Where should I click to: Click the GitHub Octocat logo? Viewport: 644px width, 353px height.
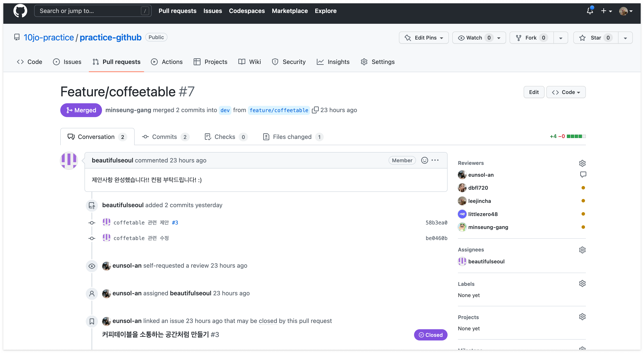pos(20,11)
